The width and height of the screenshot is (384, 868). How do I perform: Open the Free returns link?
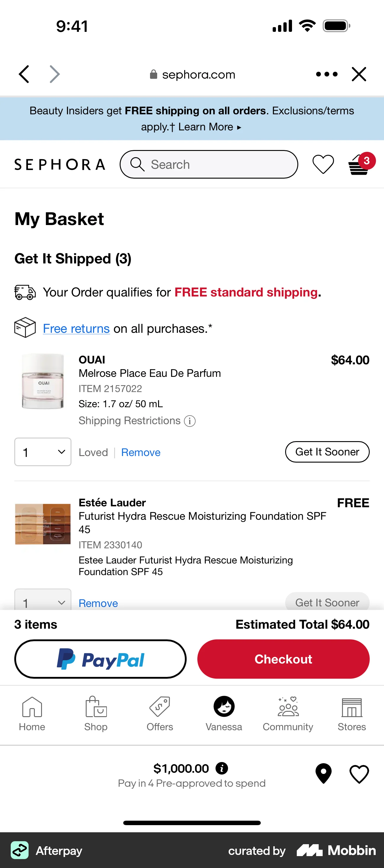coord(76,328)
